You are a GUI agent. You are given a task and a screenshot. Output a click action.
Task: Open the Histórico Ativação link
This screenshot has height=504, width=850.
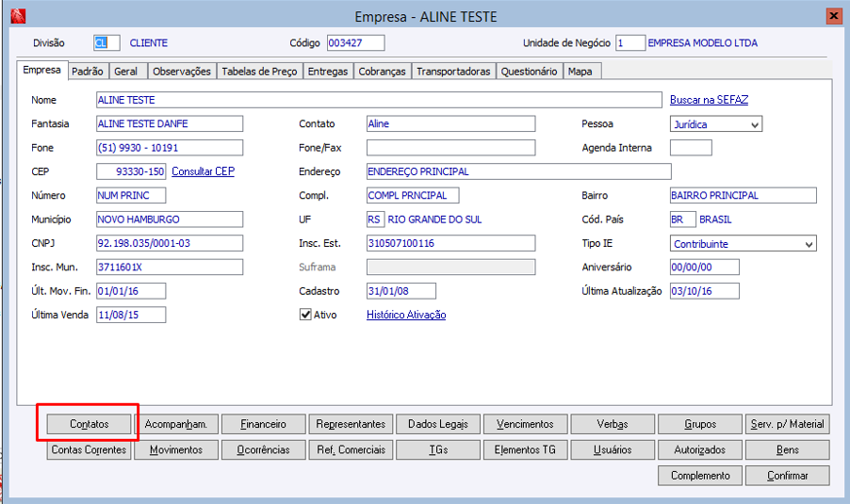406,315
